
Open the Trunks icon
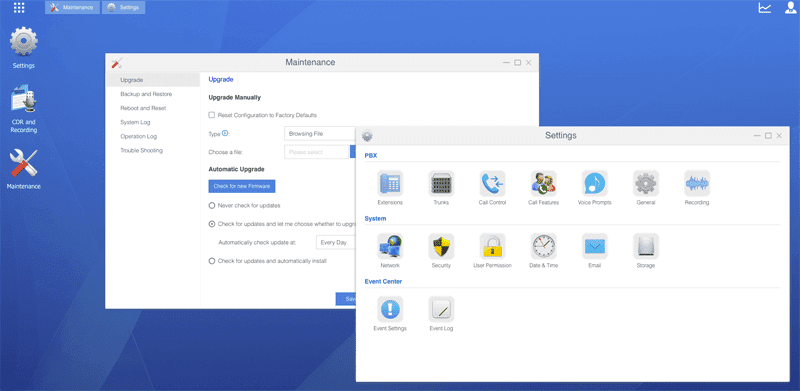pyautogui.click(x=441, y=183)
